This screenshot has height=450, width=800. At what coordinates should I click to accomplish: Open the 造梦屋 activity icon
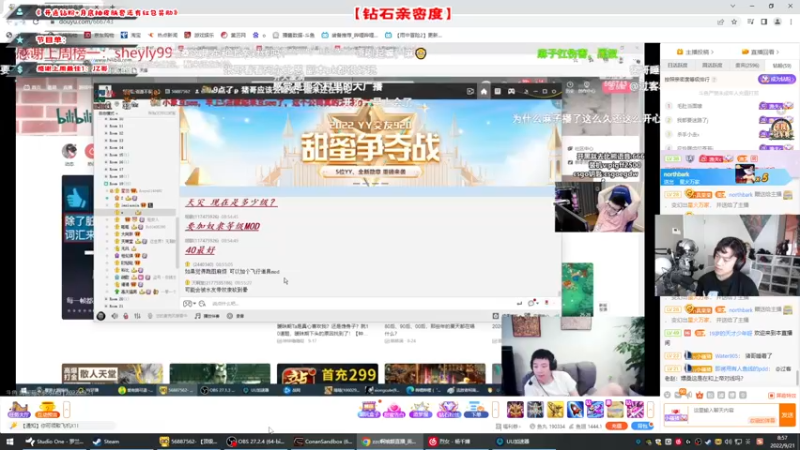(420, 410)
